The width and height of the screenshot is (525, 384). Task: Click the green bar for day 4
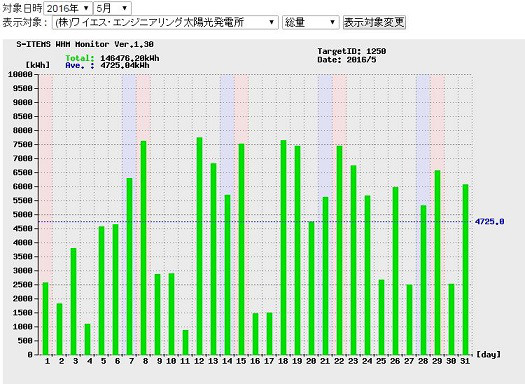tap(87, 339)
